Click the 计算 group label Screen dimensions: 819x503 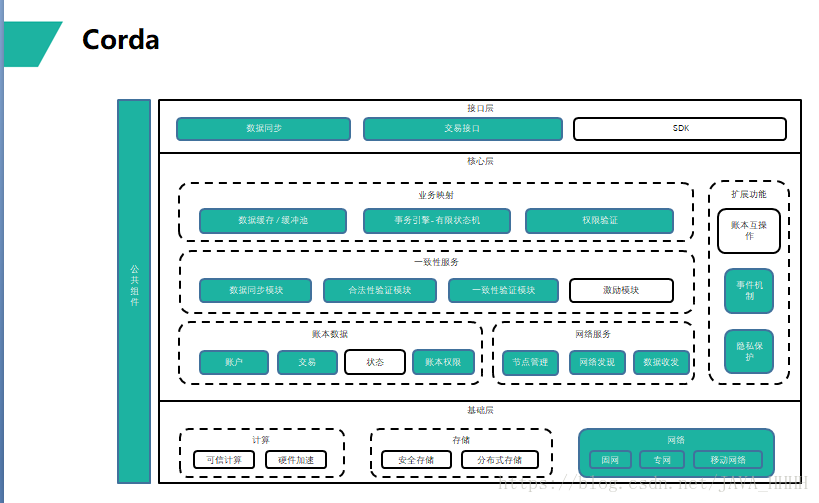[x=261, y=440]
